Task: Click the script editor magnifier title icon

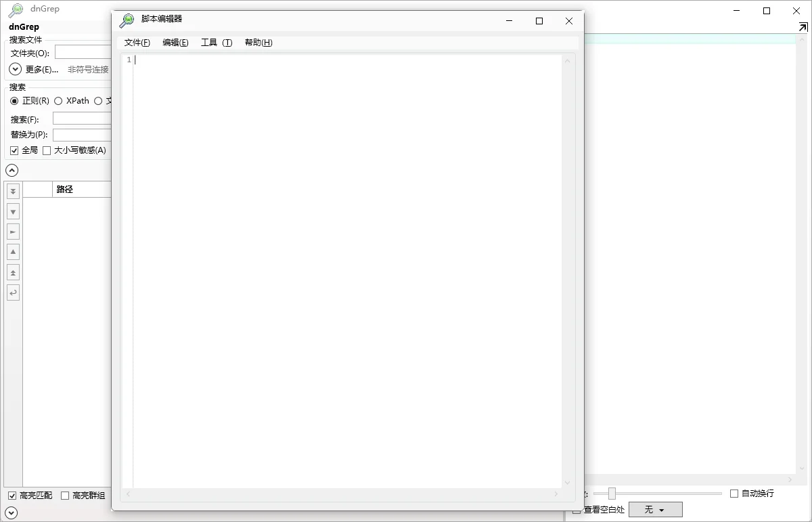Action: [x=127, y=20]
